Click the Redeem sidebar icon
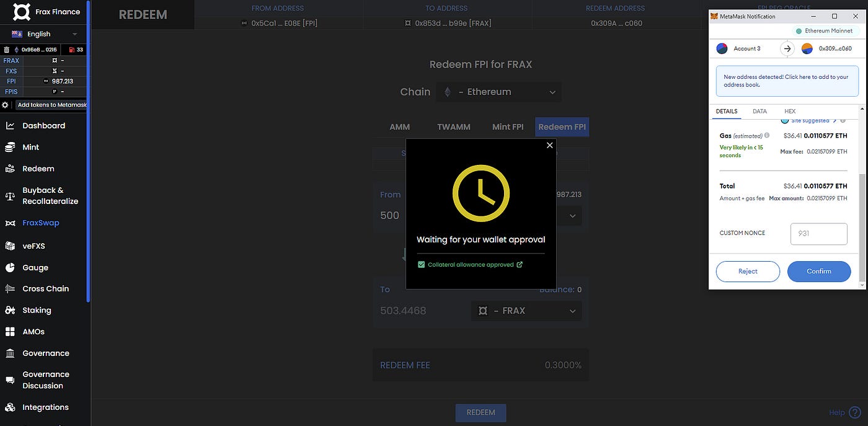The height and width of the screenshot is (426, 868). coord(10,169)
